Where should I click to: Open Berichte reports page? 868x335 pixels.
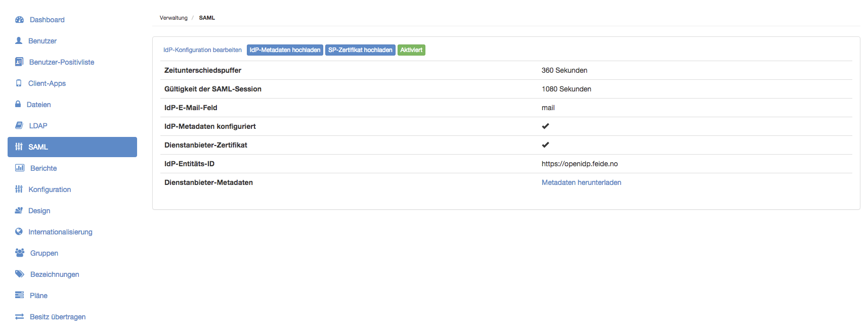(x=44, y=168)
